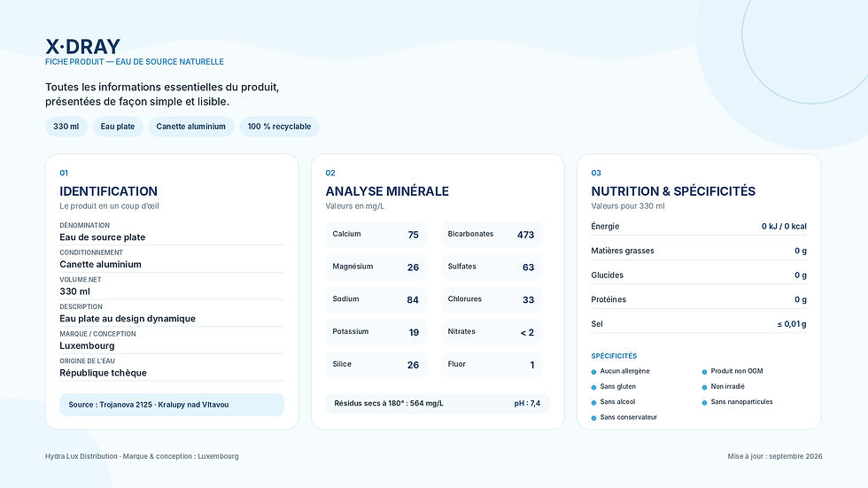Viewport: 868px width, 488px height.
Task: Click the NUTRITION & SPÉCIFICITÉS heading
Action: [673, 191]
